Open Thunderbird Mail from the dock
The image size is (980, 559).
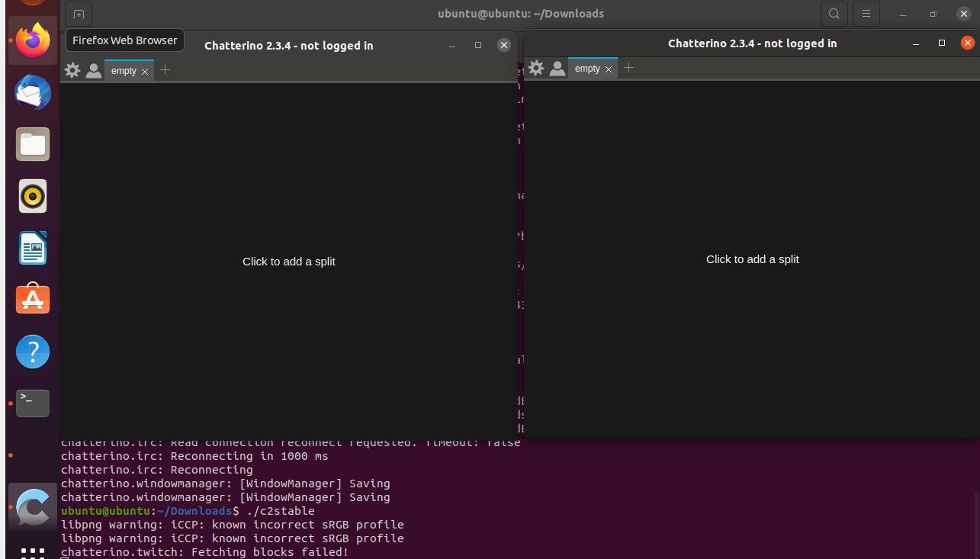[x=33, y=93]
